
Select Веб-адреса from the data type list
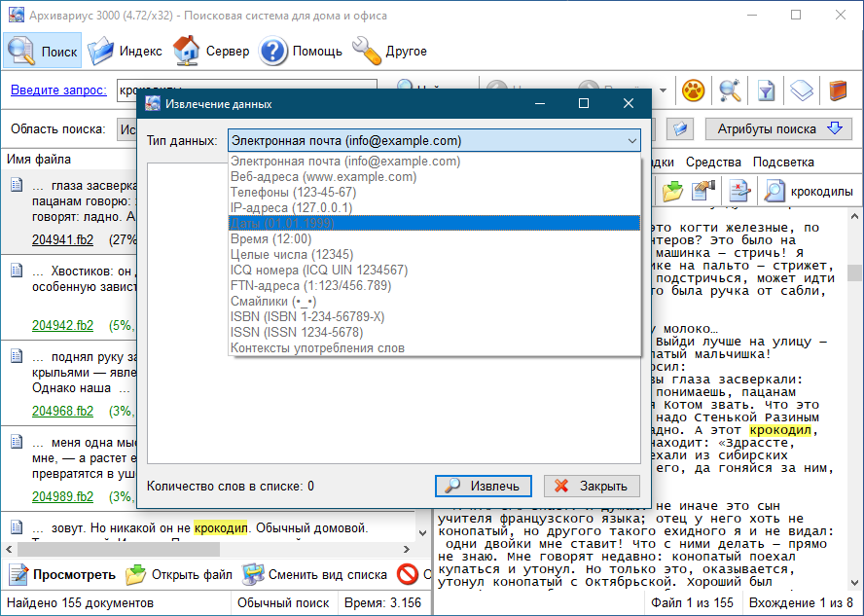coord(324,177)
